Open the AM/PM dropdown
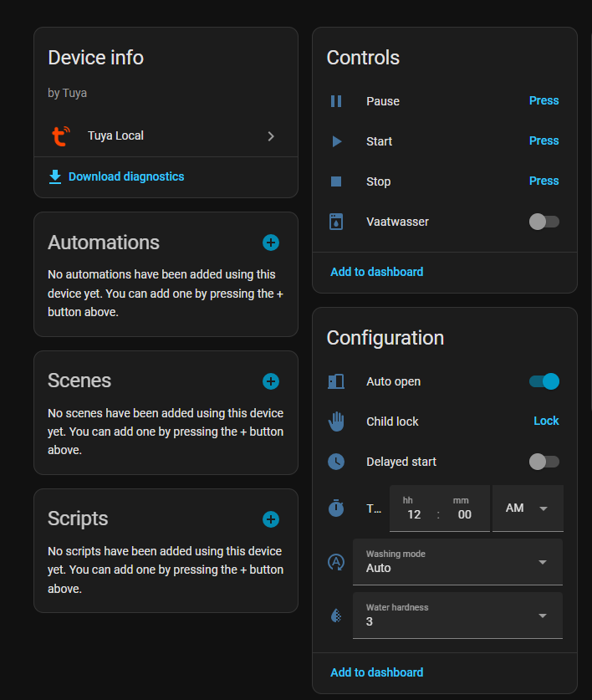The width and height of the screenshot is (592, 700). tap(528, 508)
